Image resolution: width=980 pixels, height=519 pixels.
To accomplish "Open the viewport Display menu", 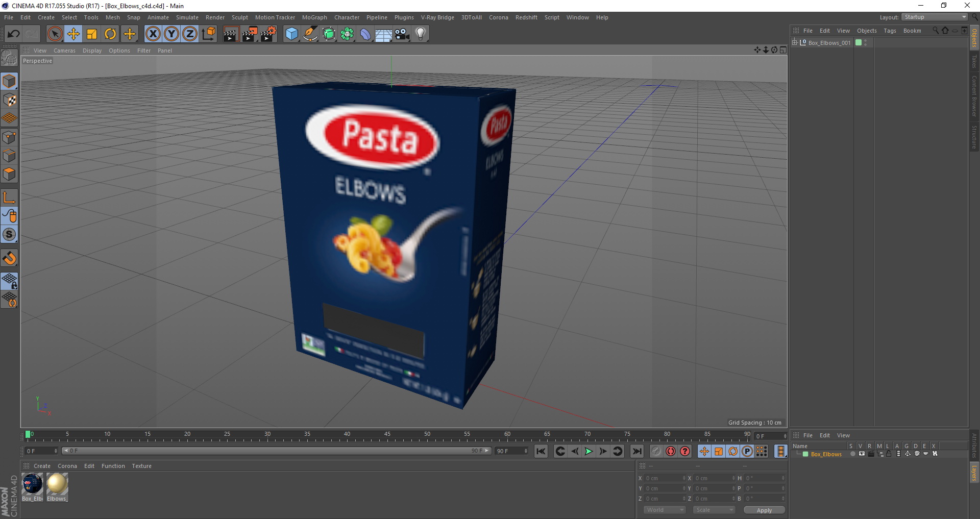I will [92, 51].
